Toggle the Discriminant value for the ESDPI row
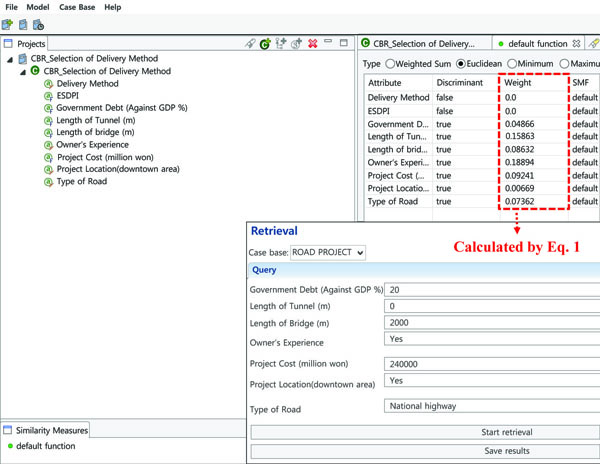This screenshot has width=600, height=464. 445,111
